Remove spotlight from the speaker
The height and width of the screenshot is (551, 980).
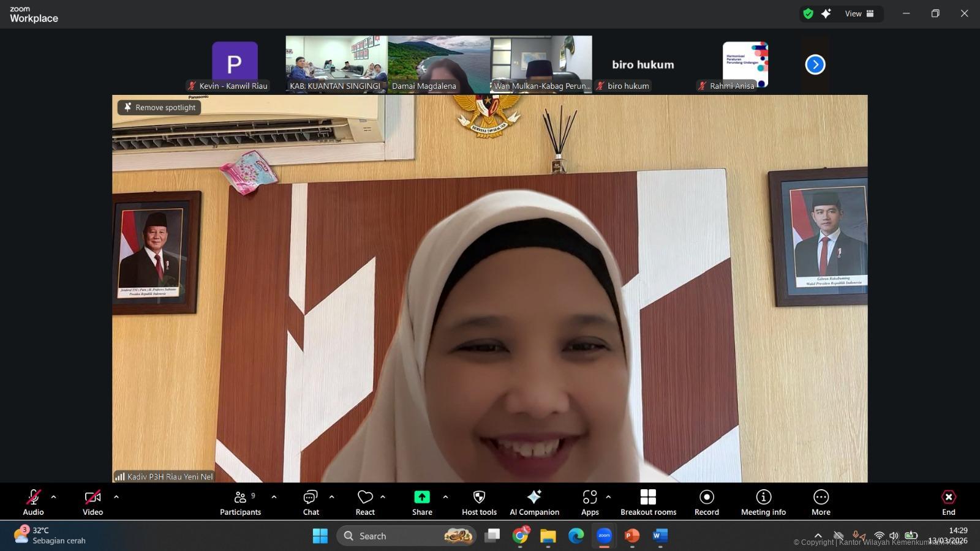159,107
